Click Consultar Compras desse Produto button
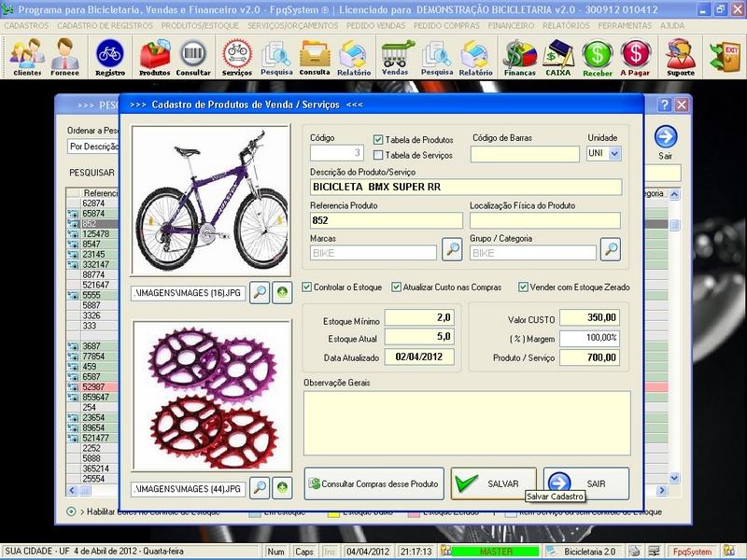747x560 pixels. [x=374, y=483]
